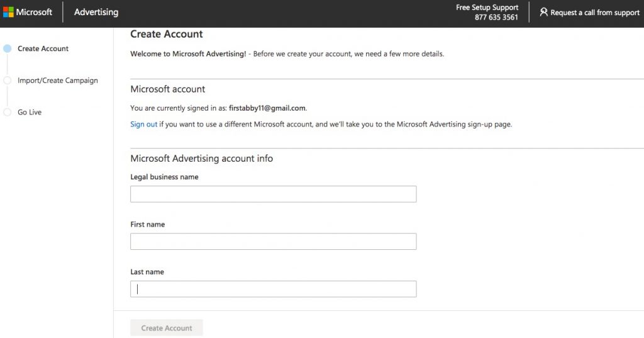Click Microsoft Advertising account info heading
Screen dimensions: 644x338
pyautogui.click(x=202, y=159)
